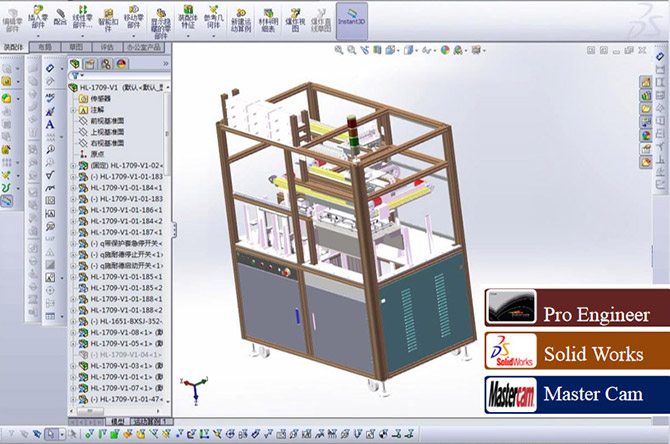This screenshot has width=670, height=444.
Task: Click the Master Cam banner
Action: tap(575, 393)
